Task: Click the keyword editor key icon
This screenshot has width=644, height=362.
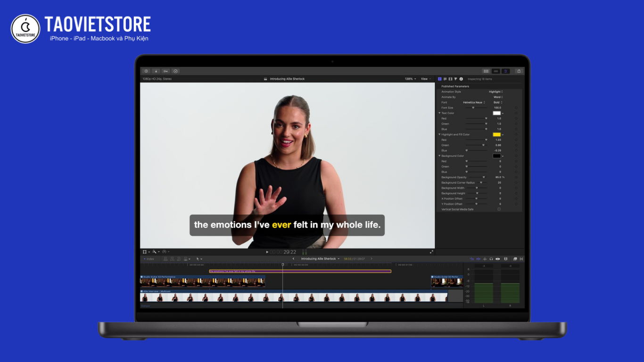Action: point(166,71)
